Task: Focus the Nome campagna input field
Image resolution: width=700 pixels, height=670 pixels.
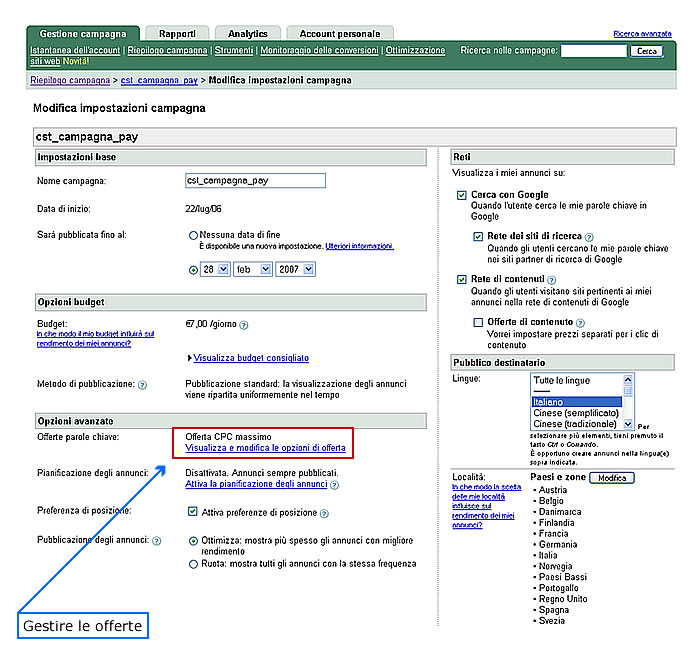Action: tap(255, 181)
